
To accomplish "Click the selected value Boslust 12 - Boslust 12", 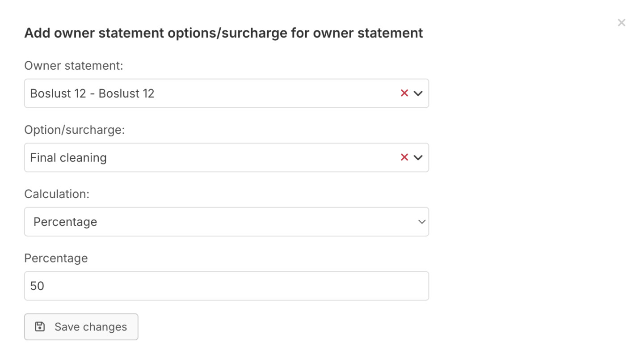I will (92, 93).
